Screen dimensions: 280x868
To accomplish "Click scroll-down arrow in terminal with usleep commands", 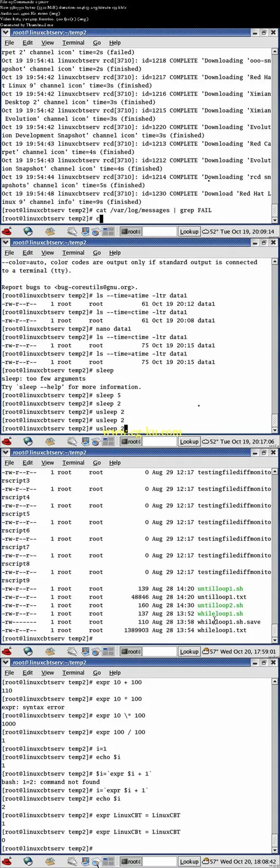I will 275,430.
